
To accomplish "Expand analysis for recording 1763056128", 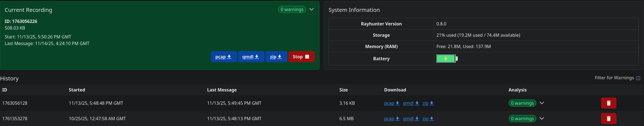I will tap(542, 103).
